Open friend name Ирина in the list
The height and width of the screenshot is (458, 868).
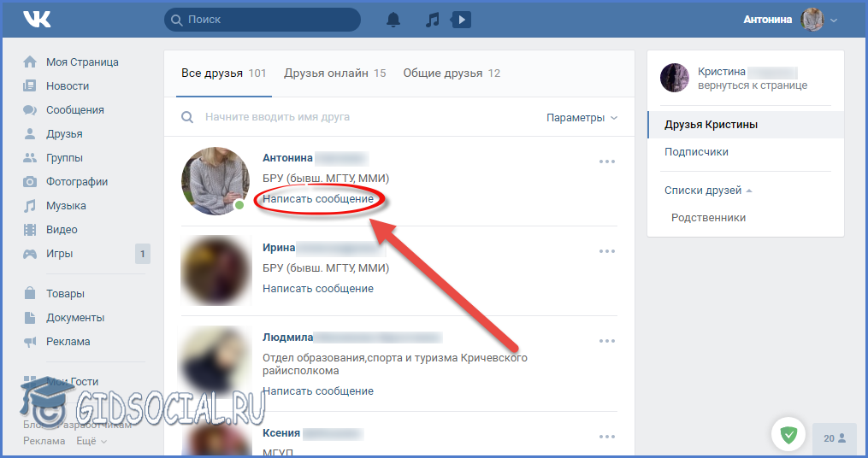pyautogui.click(x=279, y=247)
